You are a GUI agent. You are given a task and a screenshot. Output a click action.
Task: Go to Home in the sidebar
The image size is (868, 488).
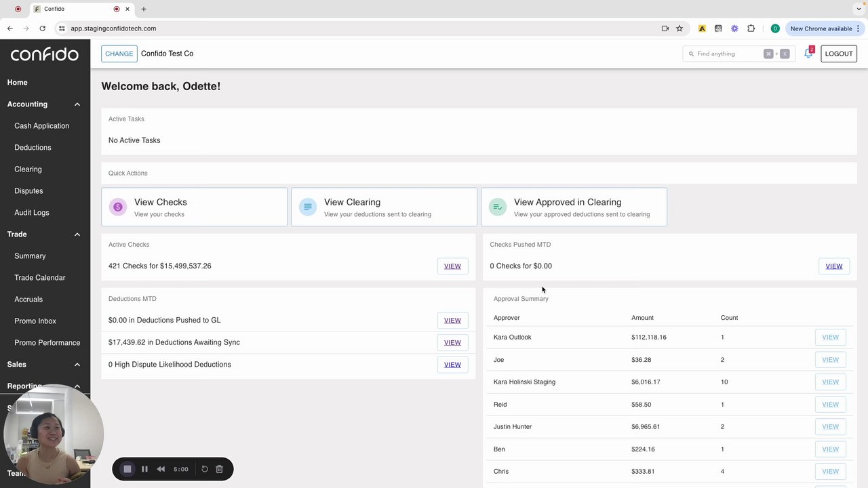pyautogui.click(x=18, y=83)
